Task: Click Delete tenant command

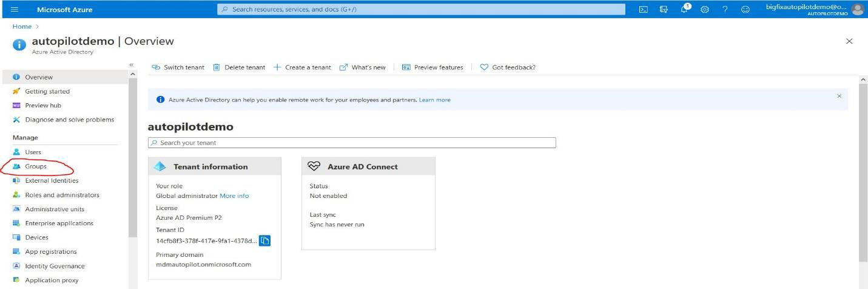Action: 238,67
